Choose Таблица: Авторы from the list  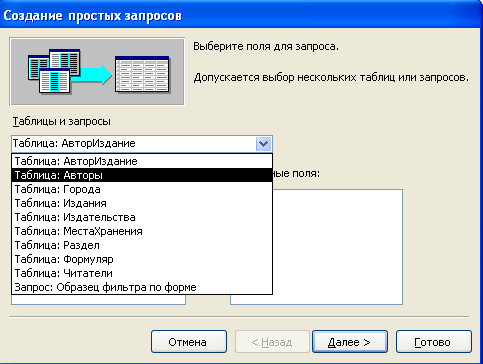[x=142, y=175]
